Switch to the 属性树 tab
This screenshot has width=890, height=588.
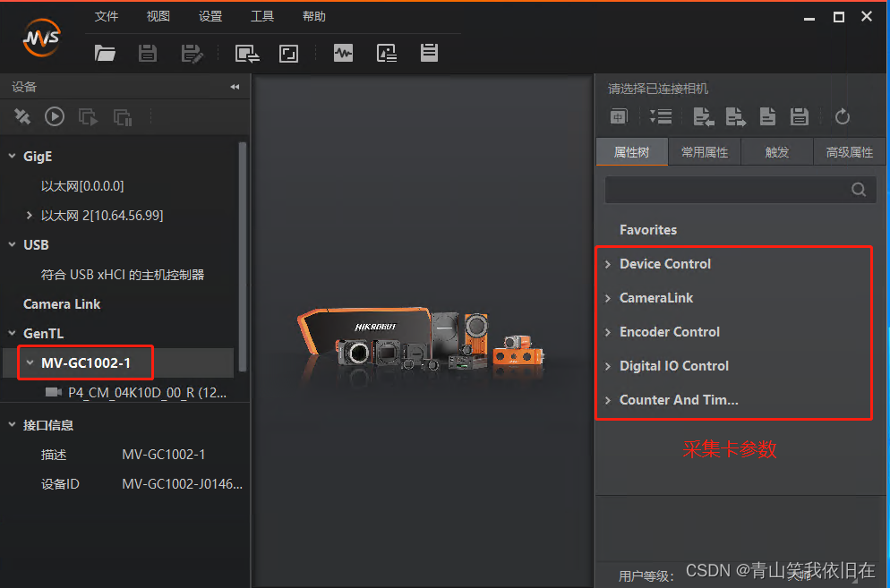pyautogui.click(x=632, y=152)
